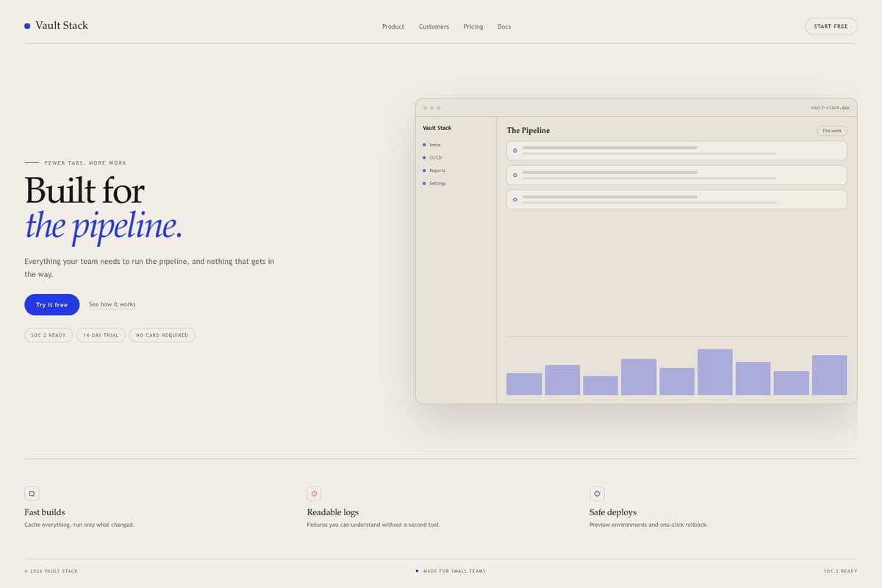Click the shortest bar in the chart
The width and height of the screenshot is (882, 588).
(x=600, y=385)
